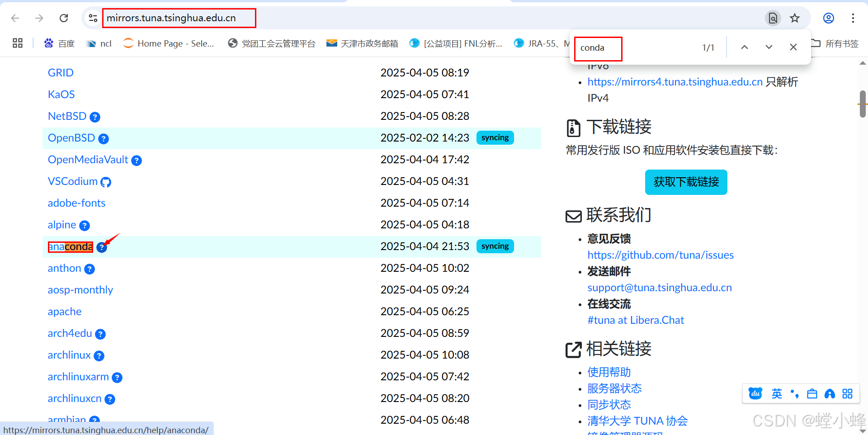Click help icon next to OpenMediaVault
The height and width of the screenshot is (435, 868).
137,161
